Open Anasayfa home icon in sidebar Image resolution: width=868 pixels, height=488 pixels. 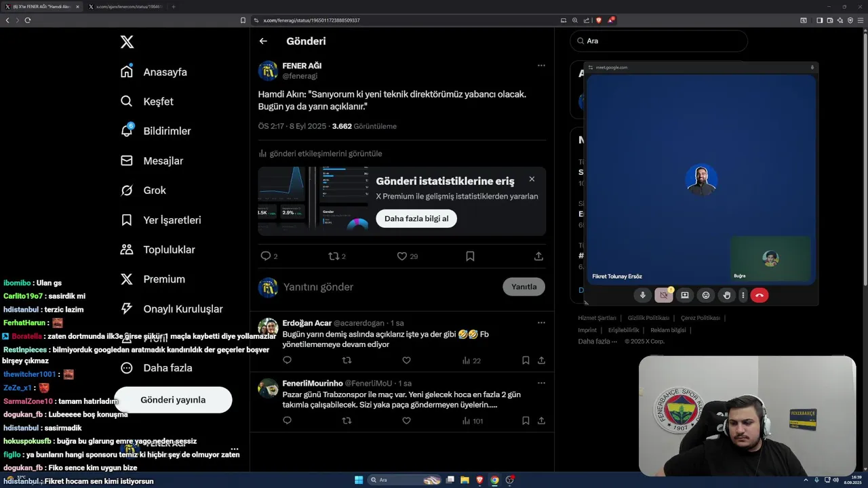(x=127, y=72)
